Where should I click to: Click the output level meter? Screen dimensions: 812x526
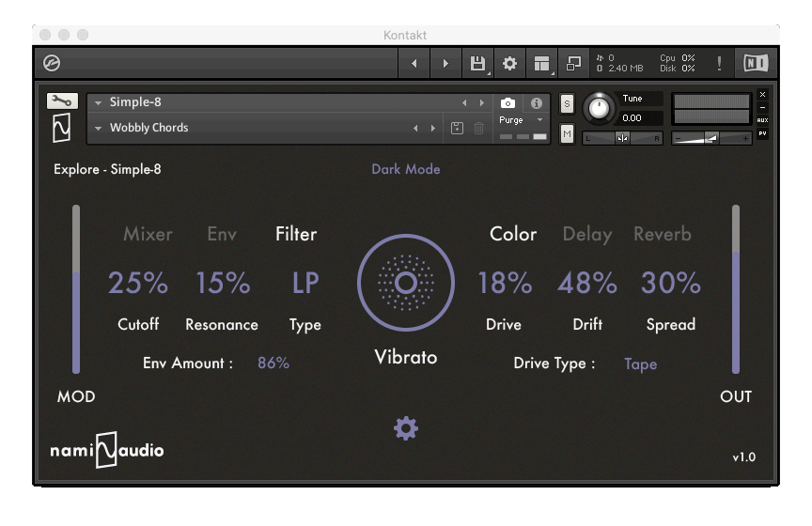click(711, 109)
